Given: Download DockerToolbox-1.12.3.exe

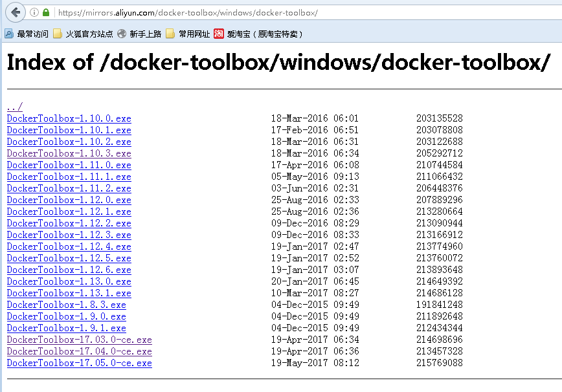Looking at the screenshot, I should click(x=69, y=235).
